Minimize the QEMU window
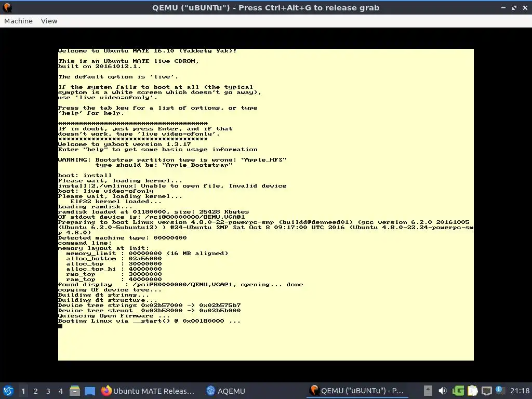The height and width of the screenshot is (399, 532). 503,8
